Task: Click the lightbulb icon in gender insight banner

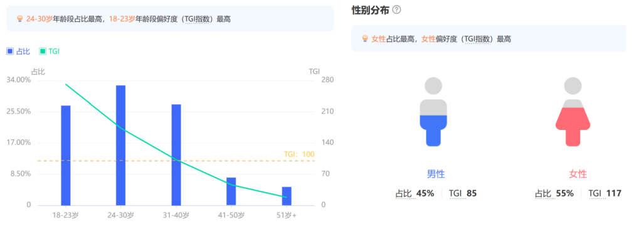Action: click(364, 39)
